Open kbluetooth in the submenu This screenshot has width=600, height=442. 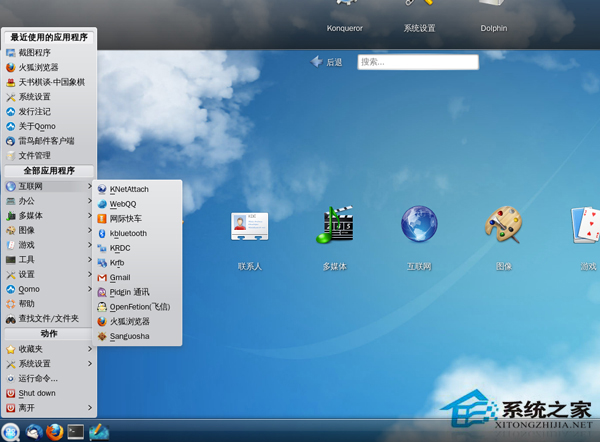127,233
